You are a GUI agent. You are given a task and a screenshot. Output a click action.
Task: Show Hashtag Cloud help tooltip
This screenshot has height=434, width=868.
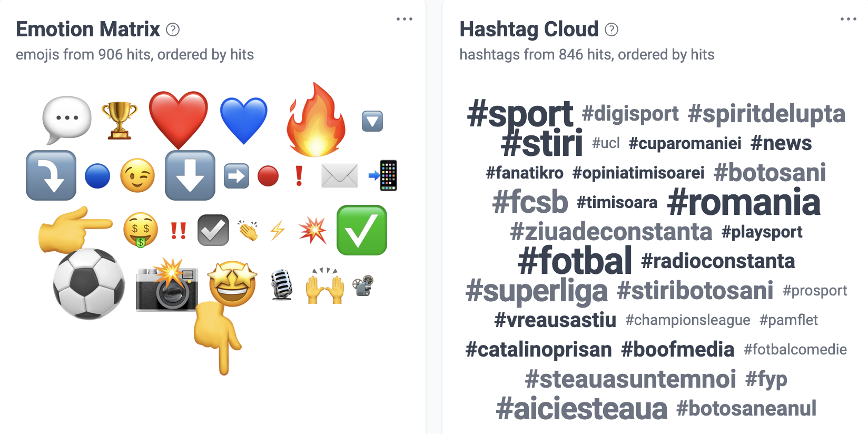pyautogui.click(x=611, y=29)
